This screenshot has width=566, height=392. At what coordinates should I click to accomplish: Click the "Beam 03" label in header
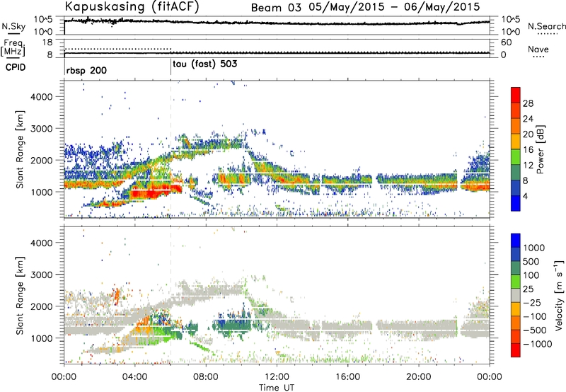point(276,8)
